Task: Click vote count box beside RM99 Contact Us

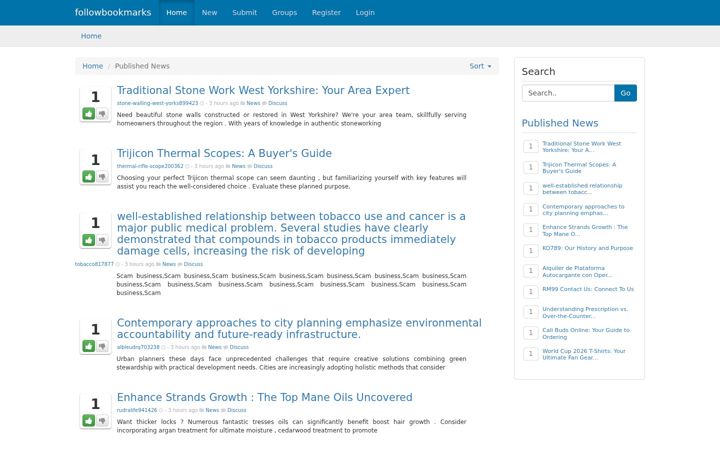Action: [x=530, y=292]
